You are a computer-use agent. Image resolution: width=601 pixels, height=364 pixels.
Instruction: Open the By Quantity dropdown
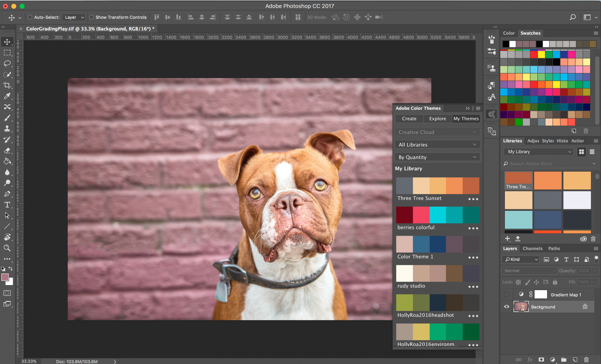click(x=437, y=157)
